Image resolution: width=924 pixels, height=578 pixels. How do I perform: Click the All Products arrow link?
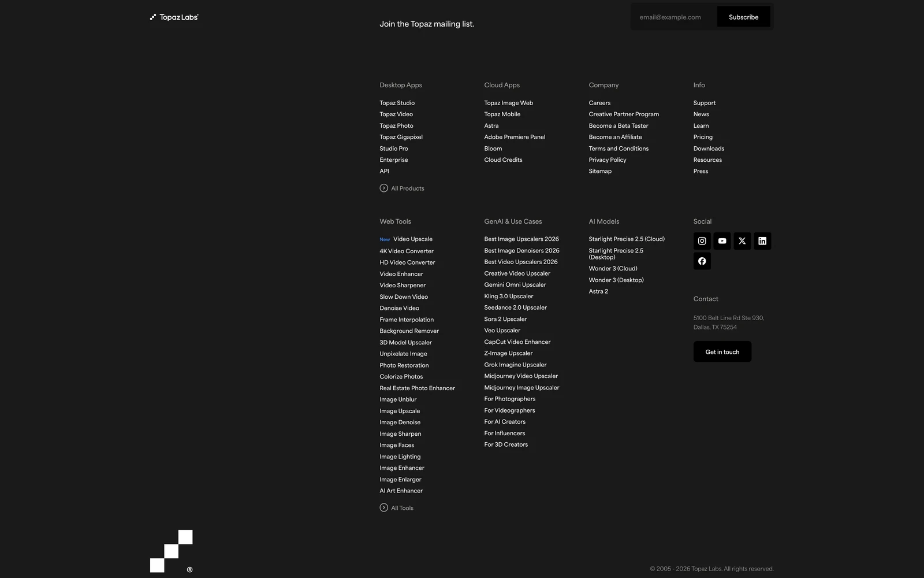(402, 188)
